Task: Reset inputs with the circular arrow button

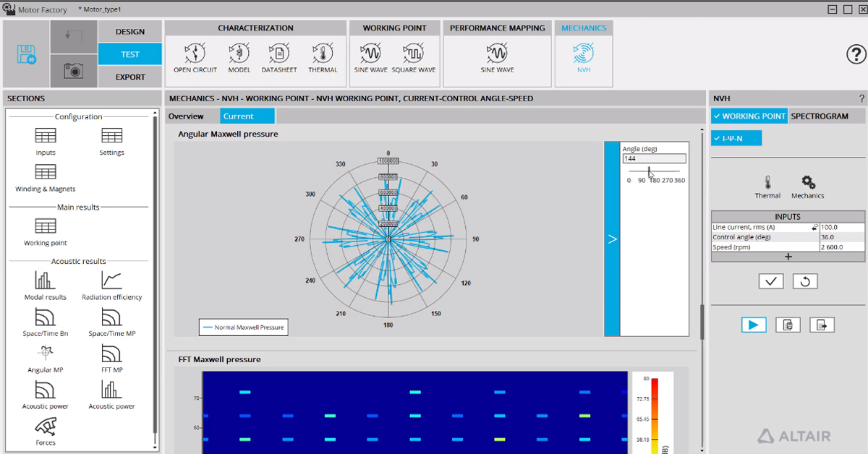Action: (x=805, y=281)
